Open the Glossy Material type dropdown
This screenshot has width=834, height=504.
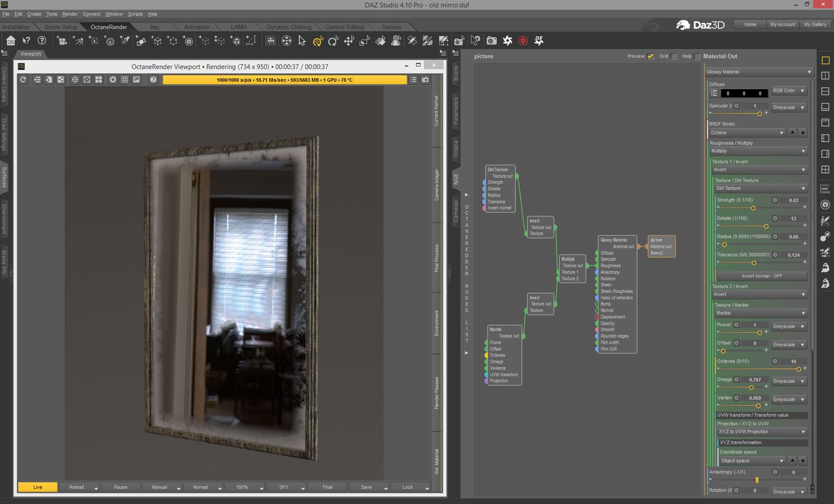[x=758, y=72]
